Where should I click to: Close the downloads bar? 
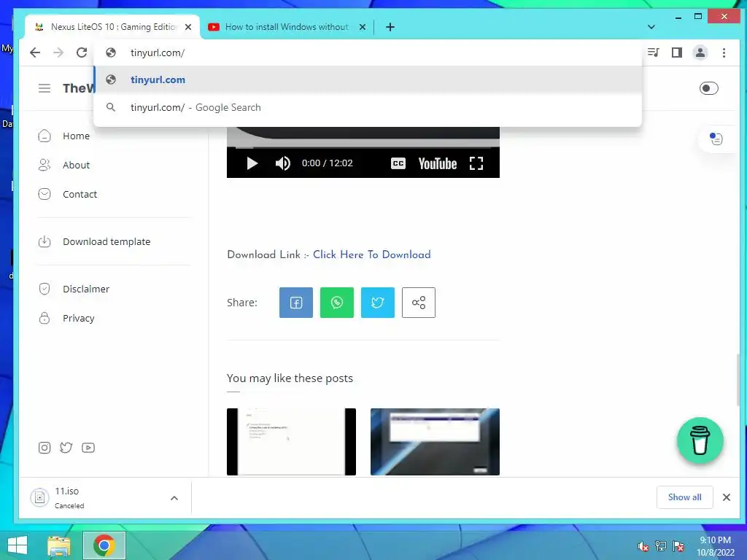point(726,497)
